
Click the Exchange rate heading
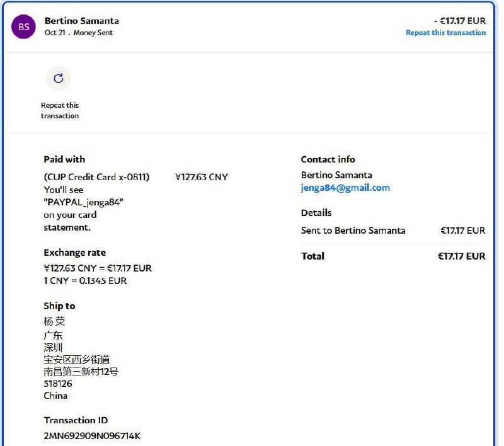pyautogui.click(x=74, y=253)
